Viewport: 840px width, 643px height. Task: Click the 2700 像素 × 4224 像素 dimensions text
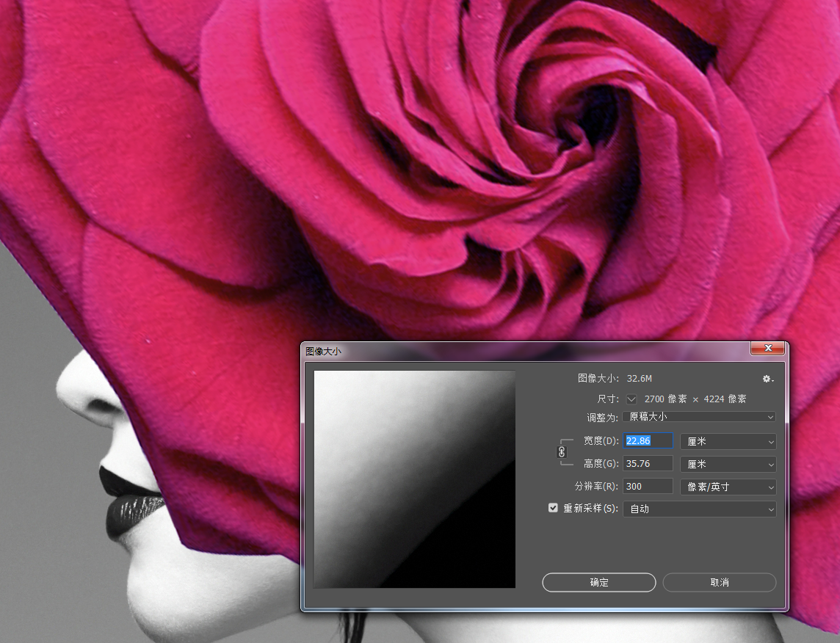tap(695, 399)
